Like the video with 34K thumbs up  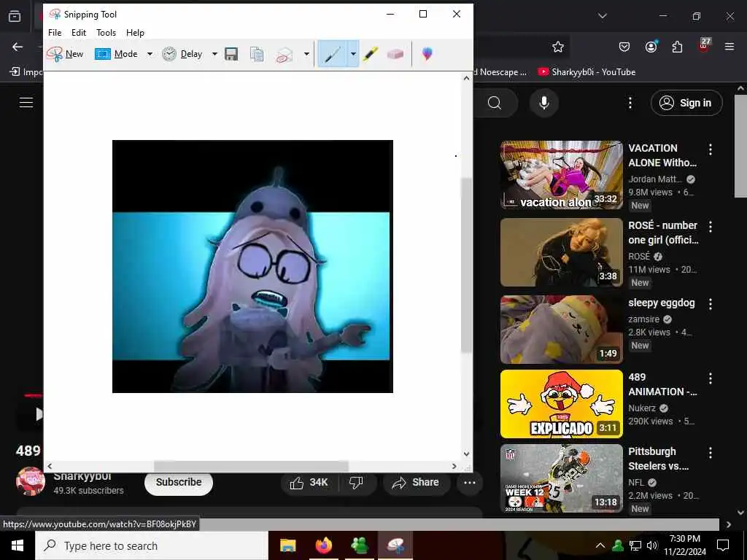coord(309,483)
